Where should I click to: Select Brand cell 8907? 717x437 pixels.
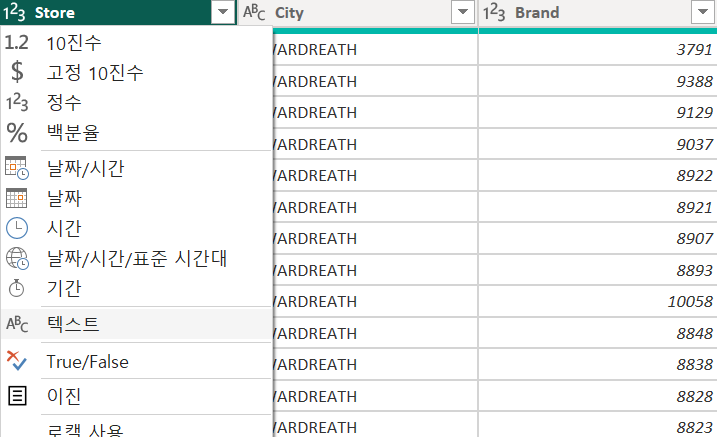coord(597,239)
